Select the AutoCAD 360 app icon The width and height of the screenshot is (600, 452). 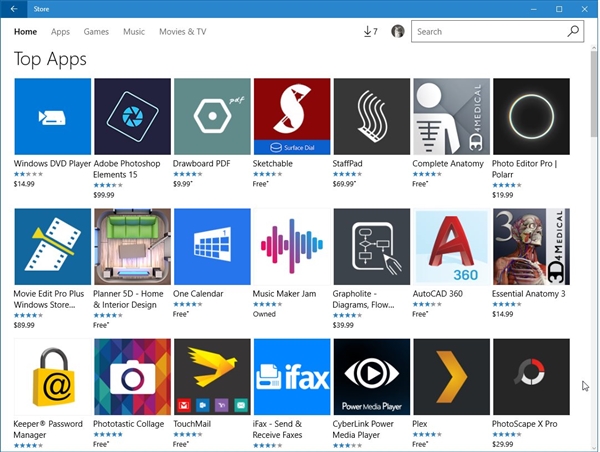point(452,246)
